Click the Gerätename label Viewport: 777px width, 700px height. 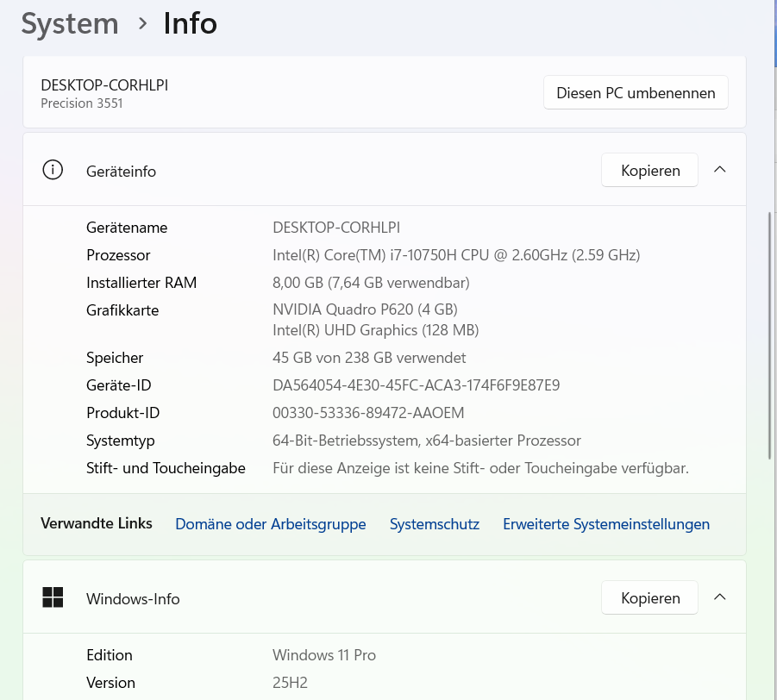[x=127, y=228]
